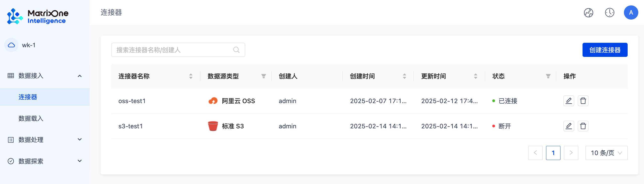
Task: Collapse the 数据接入 sidebar section
Action: point(80,76)
